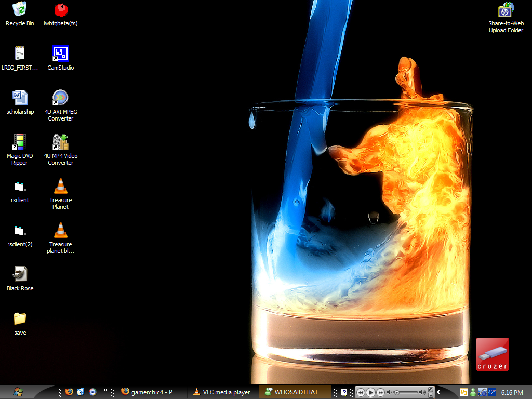Screen dimensions: 532x399
Task: Select the scholarship Word document
Action: (20, 98)
